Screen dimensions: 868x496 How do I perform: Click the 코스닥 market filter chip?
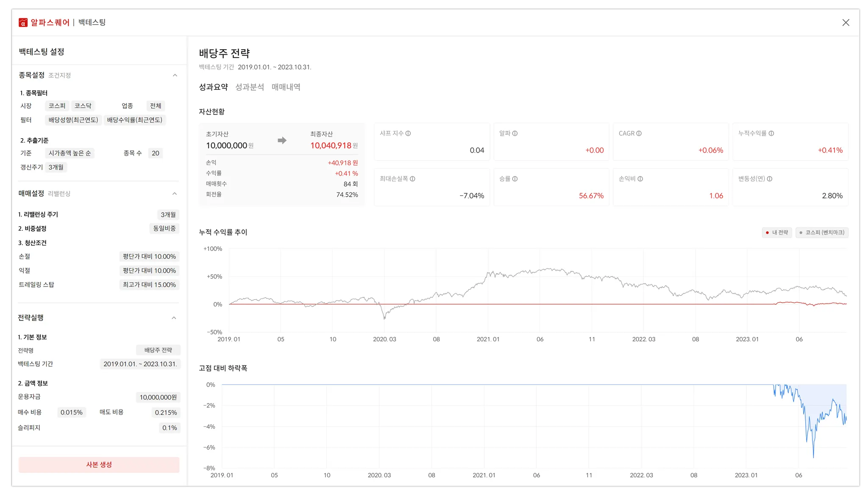tap(83, 106)
